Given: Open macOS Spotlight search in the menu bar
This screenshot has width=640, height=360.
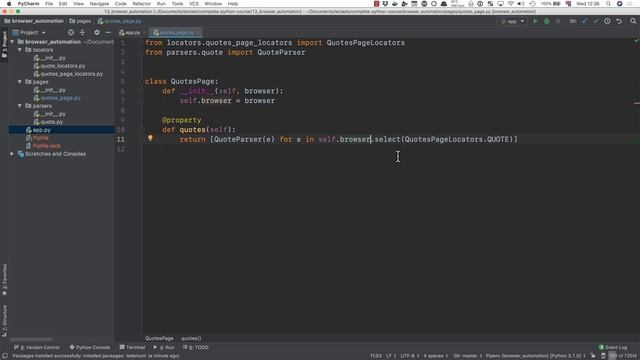Looking at the screenshot, I should click(x=609, y=4).
